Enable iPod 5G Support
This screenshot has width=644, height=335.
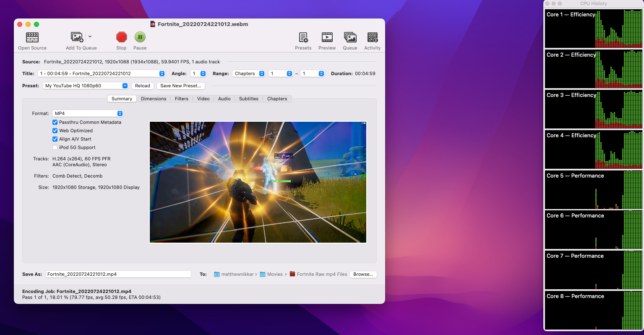pos(55,147)
